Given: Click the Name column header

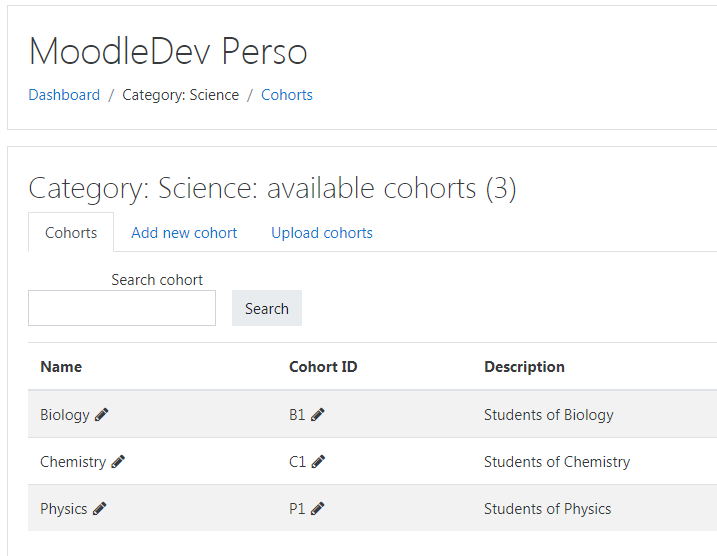Looking at the screenshot, I should coord(61,367).
